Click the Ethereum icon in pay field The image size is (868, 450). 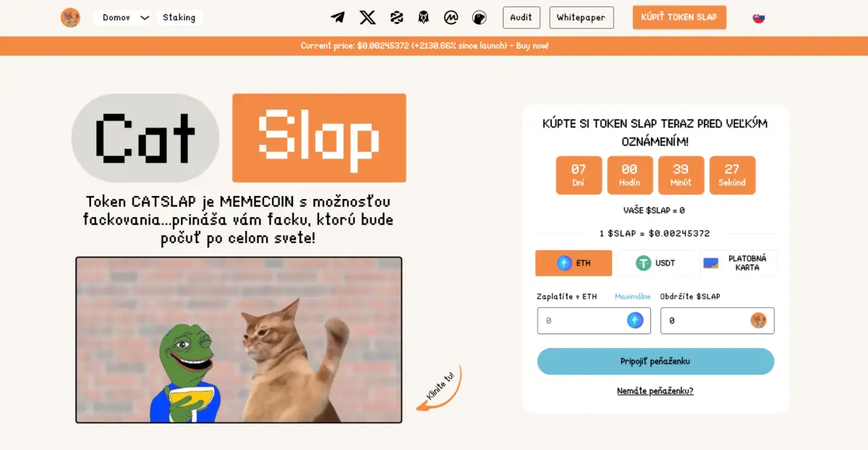coord(635,320)
